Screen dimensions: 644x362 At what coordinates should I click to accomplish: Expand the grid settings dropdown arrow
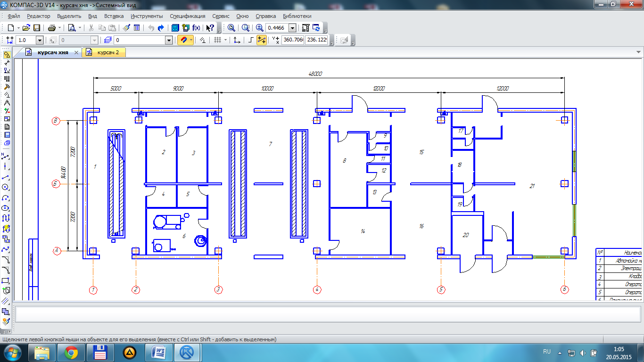(225, 41)
